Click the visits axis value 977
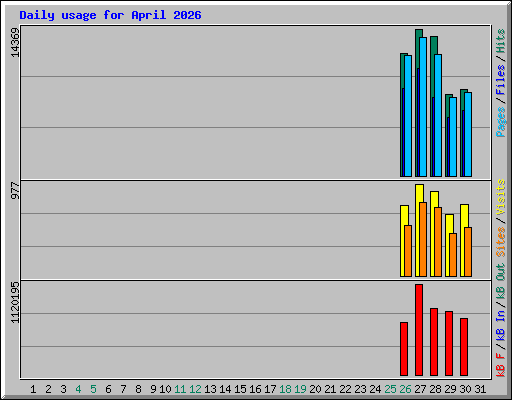 [15, 190]
